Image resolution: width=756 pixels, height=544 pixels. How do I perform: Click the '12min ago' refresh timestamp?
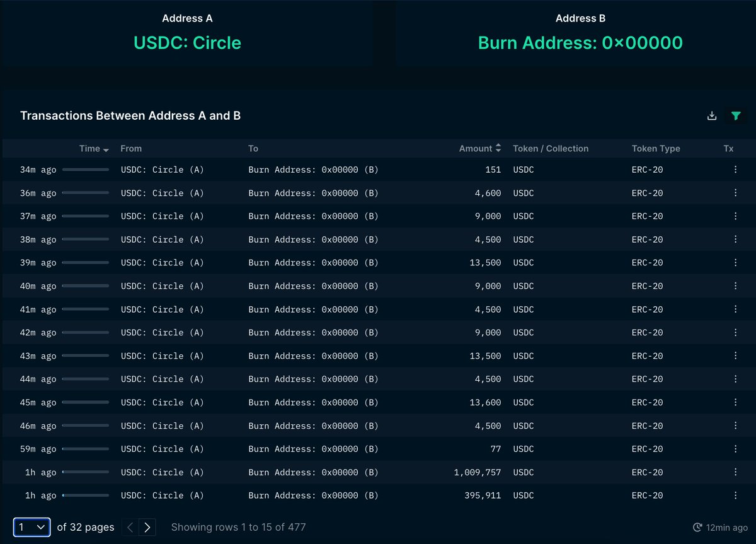pos(727,528)
